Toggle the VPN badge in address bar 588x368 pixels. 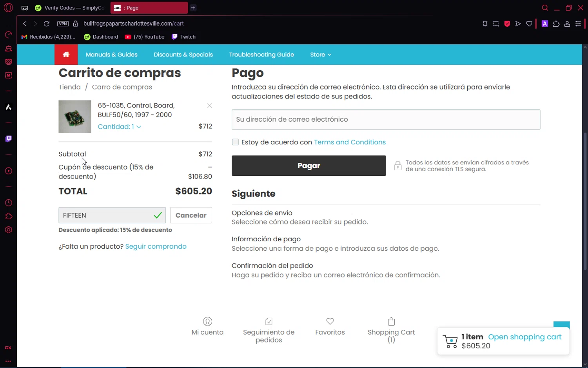pos(63,24)
